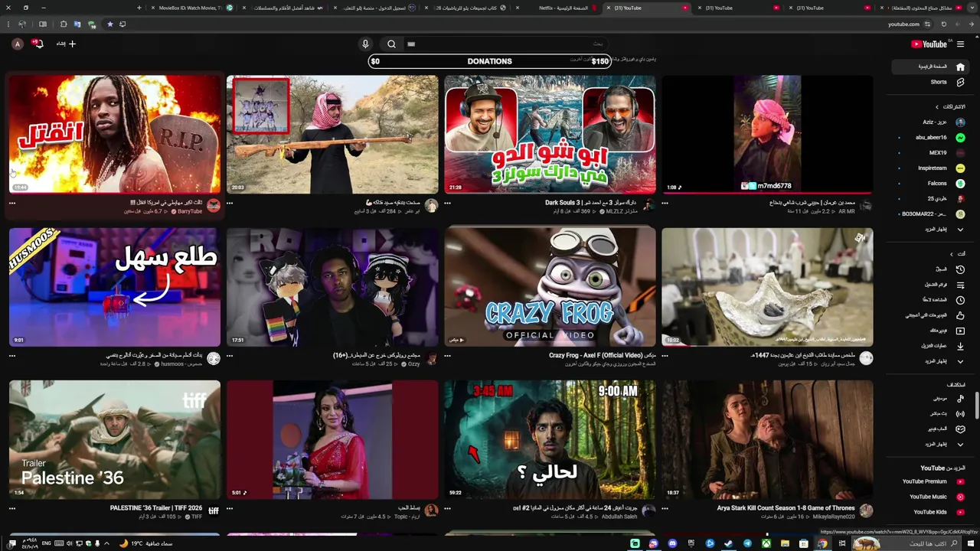
Task: Focus the YouTube search input field
Action: click(505, 44)
